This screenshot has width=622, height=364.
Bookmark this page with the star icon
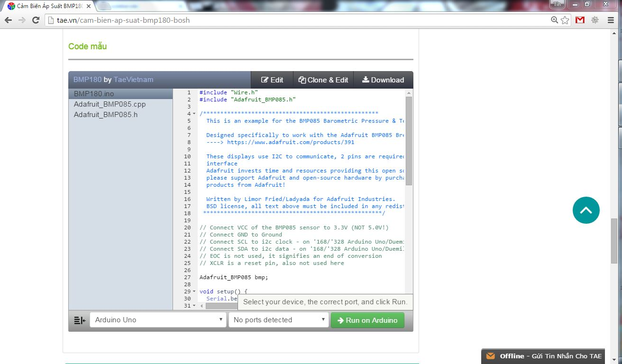[x=565, y=20]
